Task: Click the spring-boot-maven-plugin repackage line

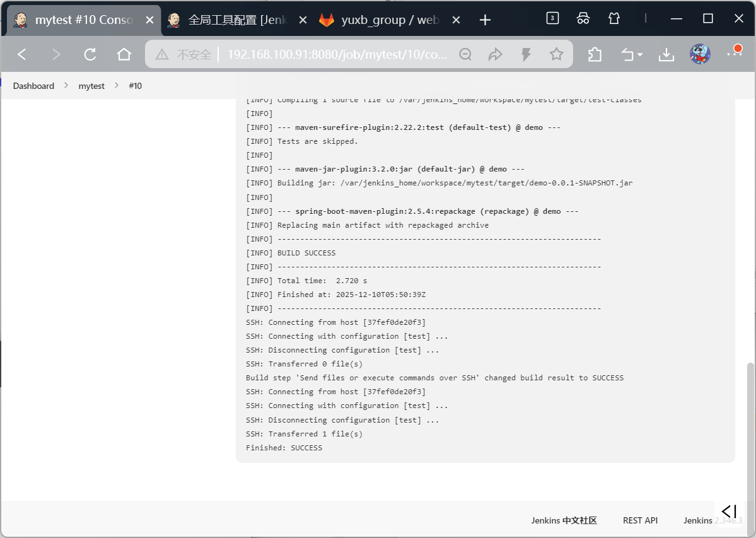Action: tap(412, 211)
